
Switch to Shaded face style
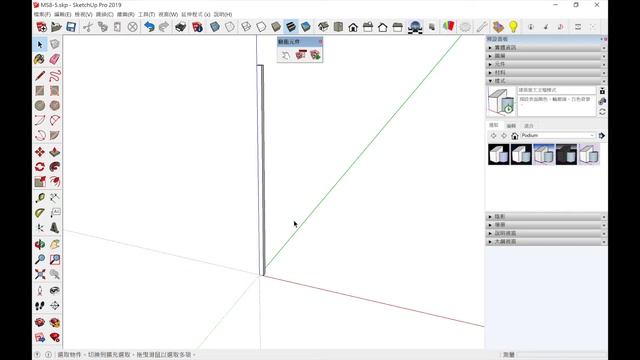point(276,27)
